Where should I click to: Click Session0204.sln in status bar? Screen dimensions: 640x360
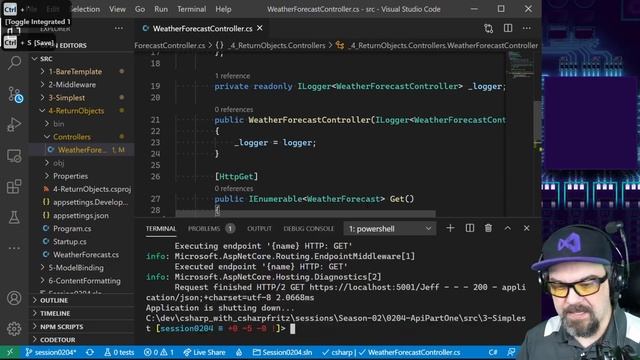282,352
